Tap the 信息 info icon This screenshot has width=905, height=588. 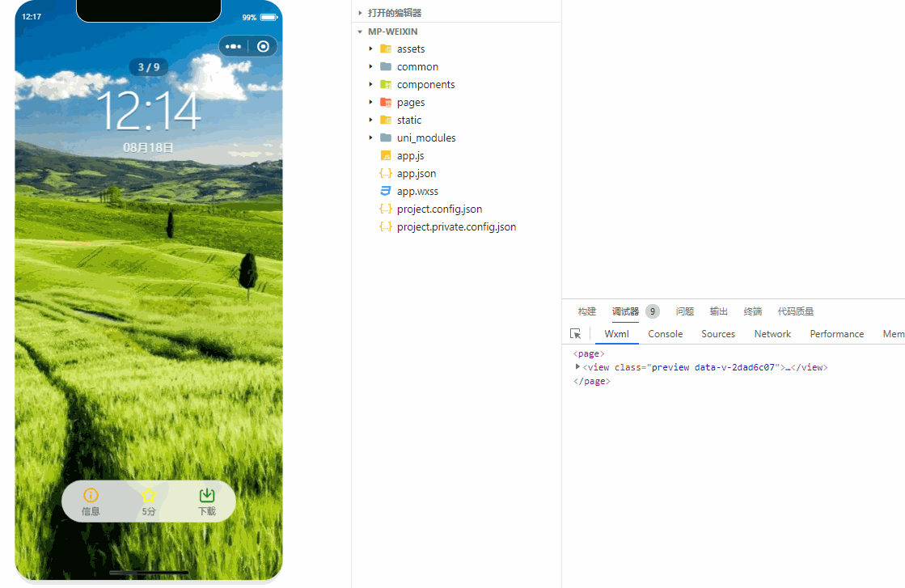pyautogui.click(x=91, y=495)
